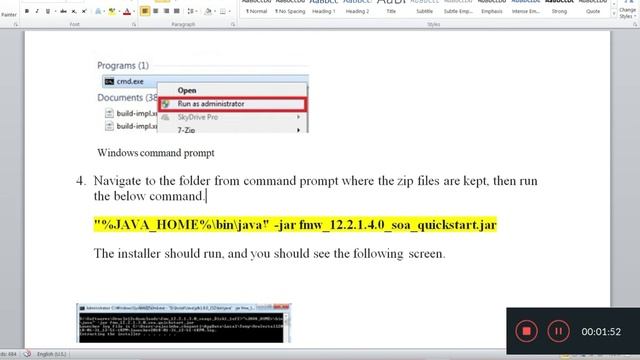
Task: Apply the yellow text highlight color
Action: [112, 11]
